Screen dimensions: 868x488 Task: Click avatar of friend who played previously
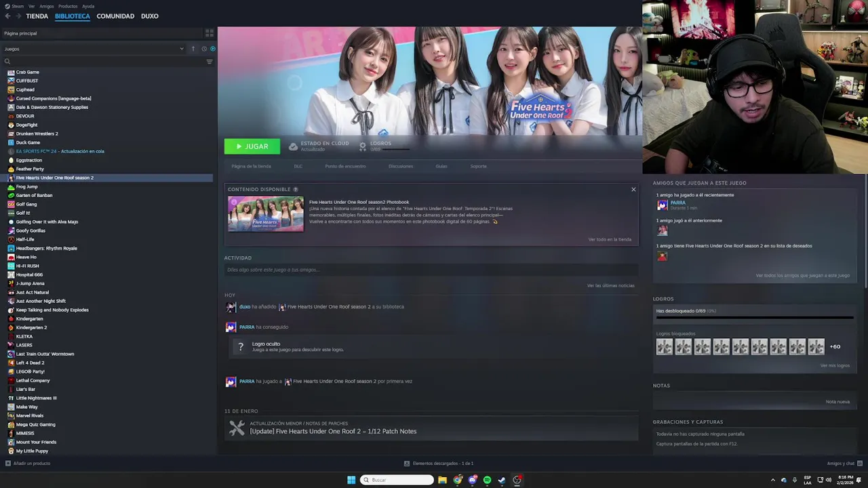tap(663, 230)
